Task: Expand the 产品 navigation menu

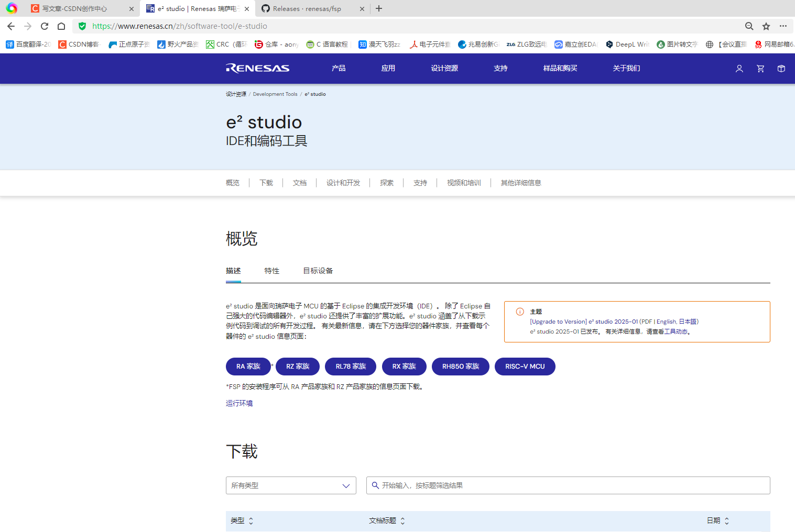Action: (338, 68)
